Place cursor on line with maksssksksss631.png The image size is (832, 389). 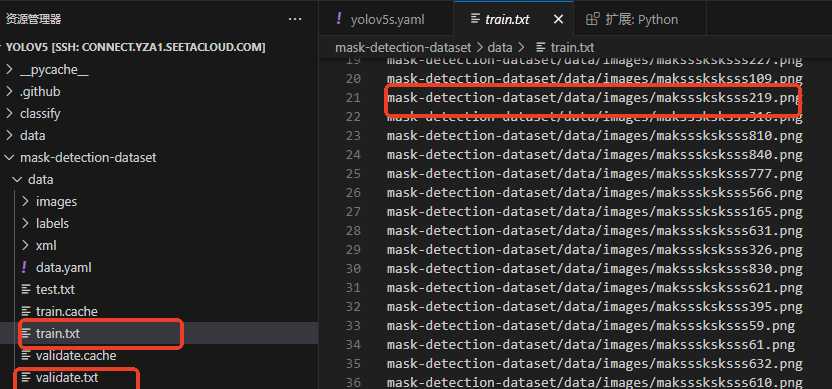click(594, 231)
